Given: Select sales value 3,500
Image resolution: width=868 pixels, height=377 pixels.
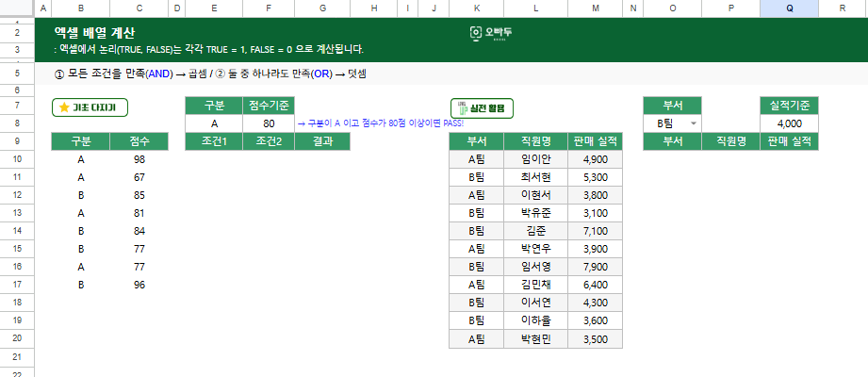Looking at the screenshot, I should point(595,338).
